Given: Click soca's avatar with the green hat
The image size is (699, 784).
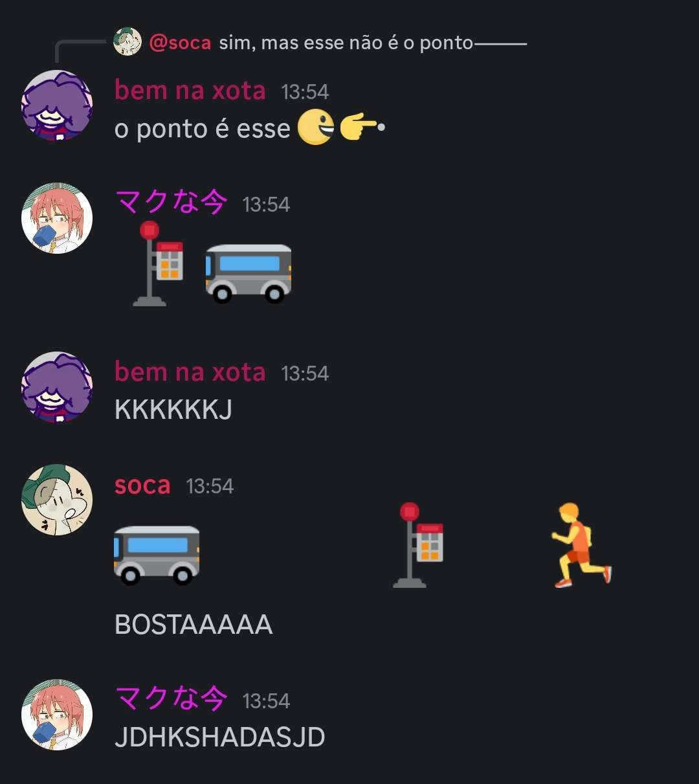Looking at the screenshot, I should [57, 500].
